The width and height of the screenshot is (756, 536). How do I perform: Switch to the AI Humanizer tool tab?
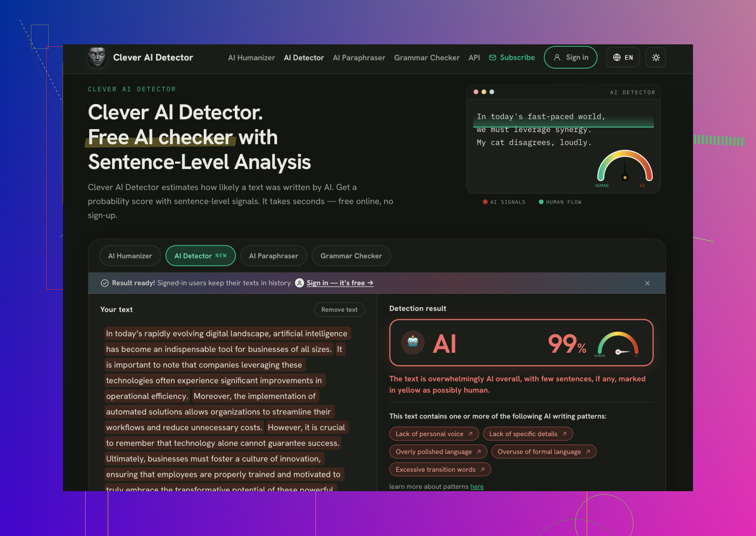click(130, 256)
